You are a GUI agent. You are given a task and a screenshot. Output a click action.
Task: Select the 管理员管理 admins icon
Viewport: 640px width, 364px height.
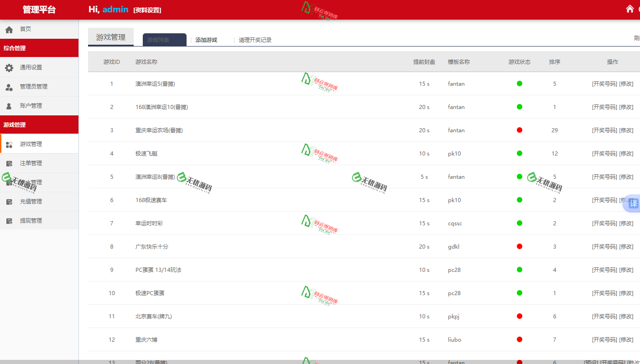pos(10,86)
